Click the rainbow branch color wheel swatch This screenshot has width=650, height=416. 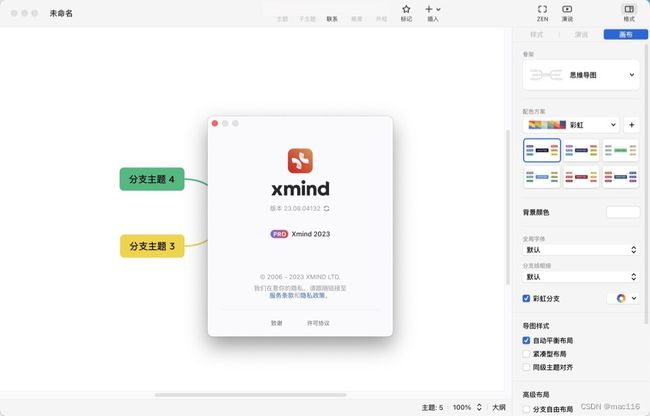click(x=621, y=298)
